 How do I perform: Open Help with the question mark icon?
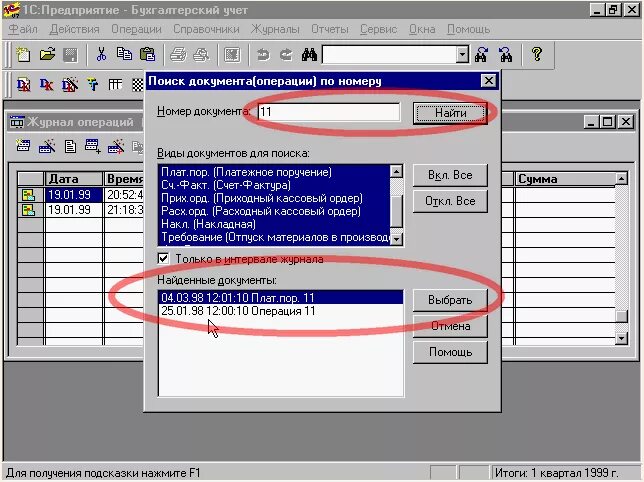(x=536, y=54)
